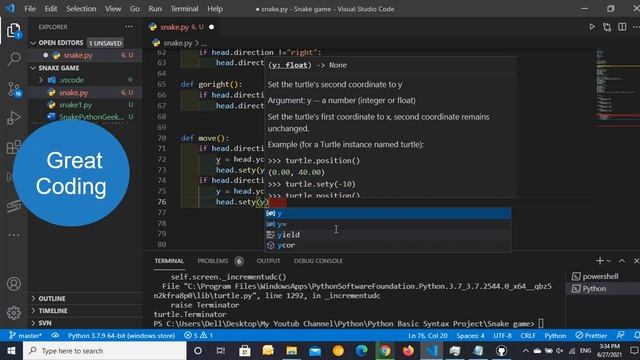Image resolution: width=640 pixels, height=360 pixels.
Task: Open Microsoft Store from taskbar
Action: (x=245, y=351)
